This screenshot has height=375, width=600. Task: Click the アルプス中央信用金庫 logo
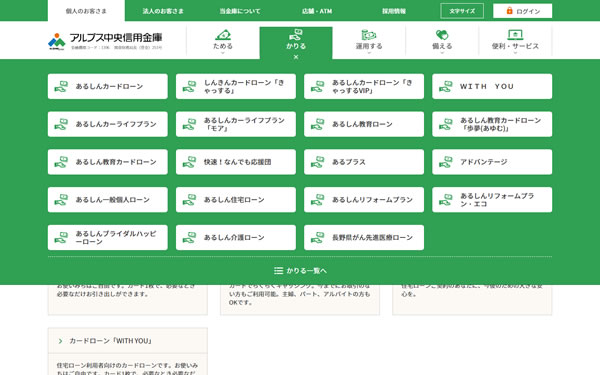[x=105, y=41]
